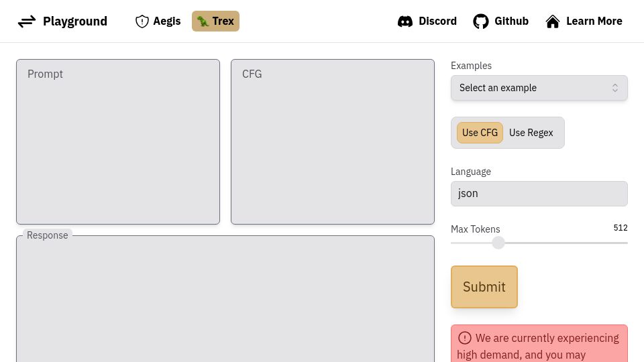Click the Playground swap-arrows logo icon
Screen dimensions: 644x362
pos(27,21)
